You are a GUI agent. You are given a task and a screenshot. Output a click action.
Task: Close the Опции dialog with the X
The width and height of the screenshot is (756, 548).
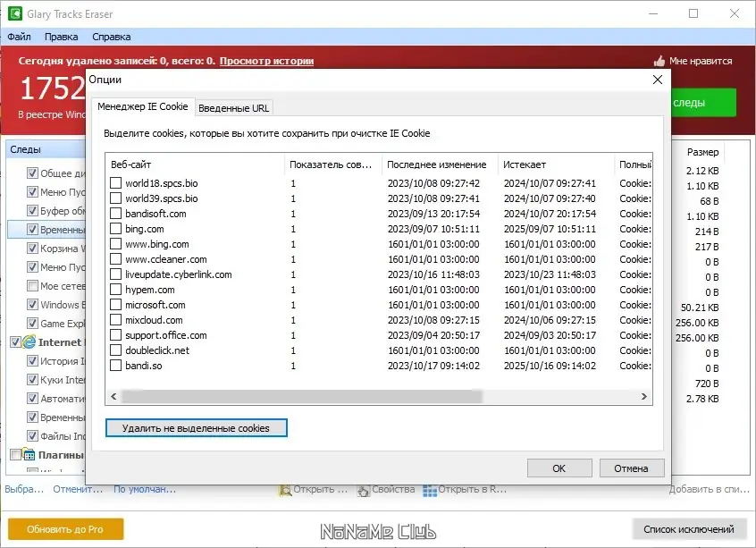[657, 80]
